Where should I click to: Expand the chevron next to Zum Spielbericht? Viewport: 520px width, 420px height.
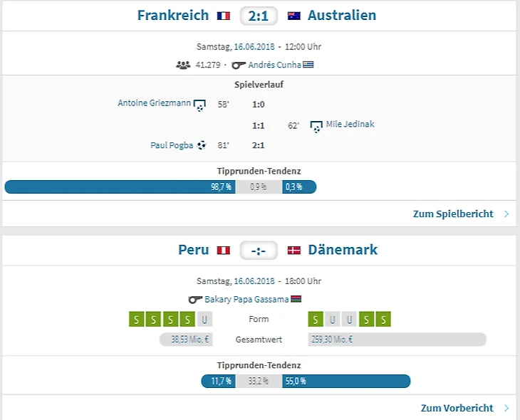[506, 214]
